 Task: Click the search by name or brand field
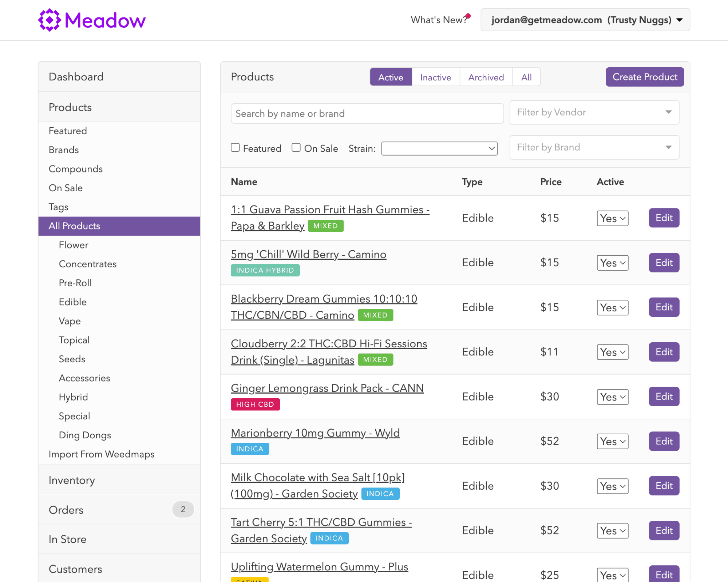[x=367, y=113]
